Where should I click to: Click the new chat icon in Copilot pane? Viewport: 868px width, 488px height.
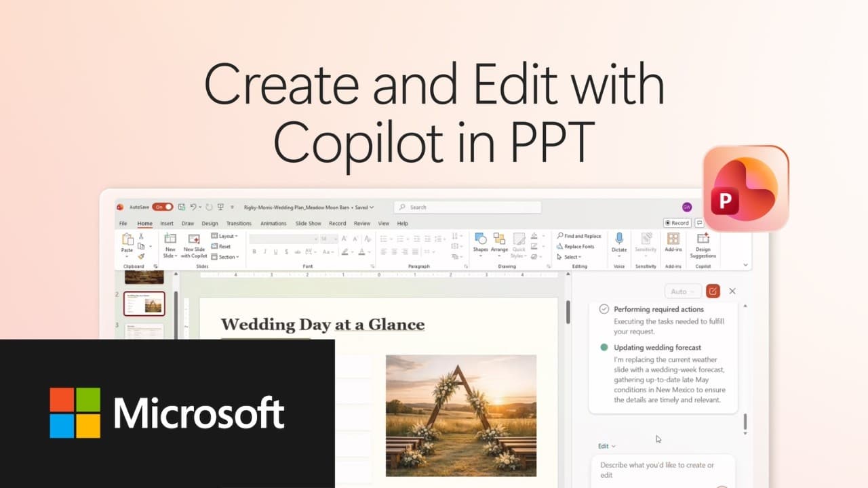click(x=713, y=291)
